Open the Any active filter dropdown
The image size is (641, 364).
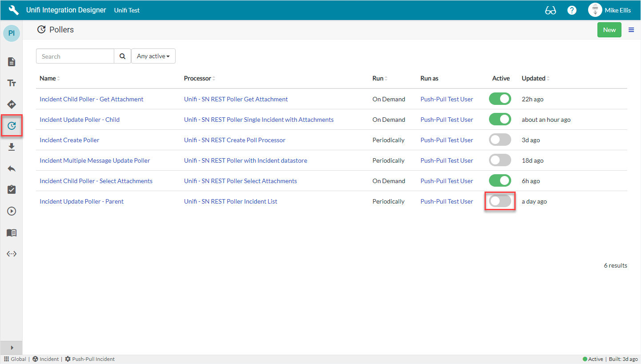[153, 56]
